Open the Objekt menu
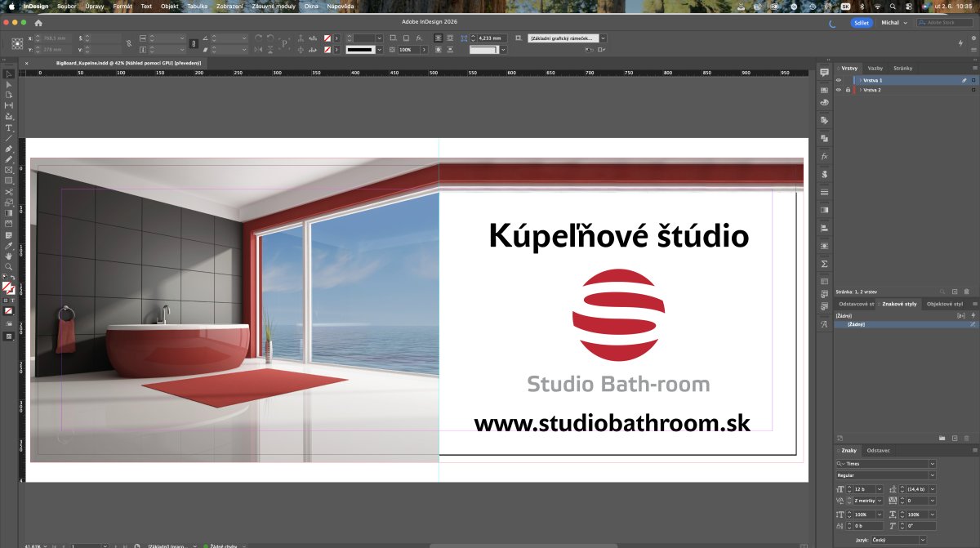 point(169,6)
